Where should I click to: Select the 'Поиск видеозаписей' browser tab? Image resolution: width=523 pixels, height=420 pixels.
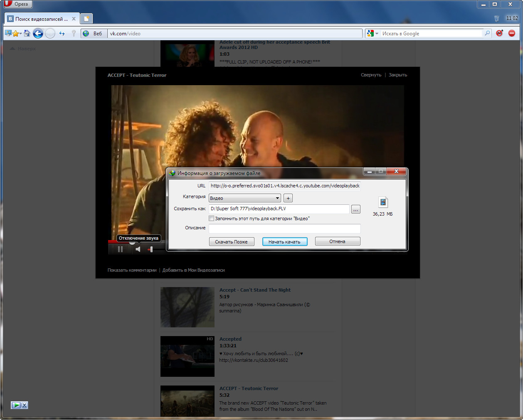[x=42, y=19]
